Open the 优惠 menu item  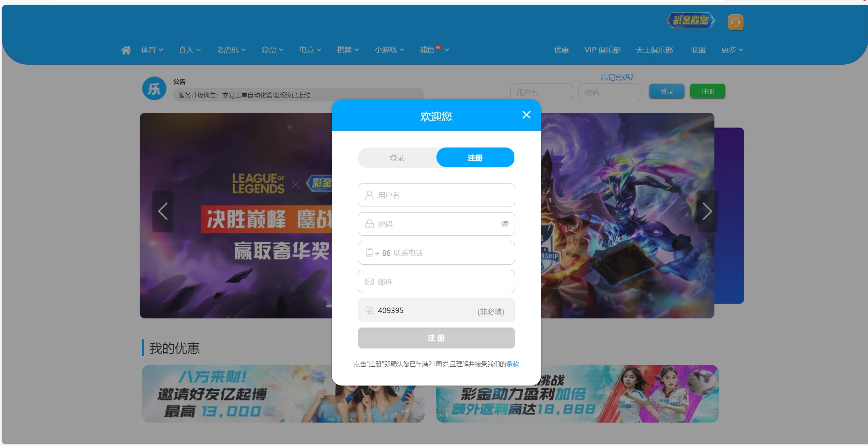561,50
